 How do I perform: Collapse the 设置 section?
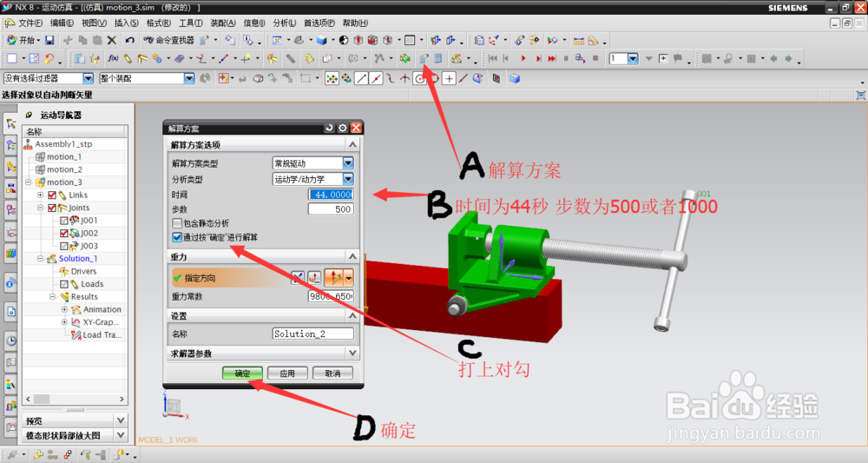tap(352, 315)
